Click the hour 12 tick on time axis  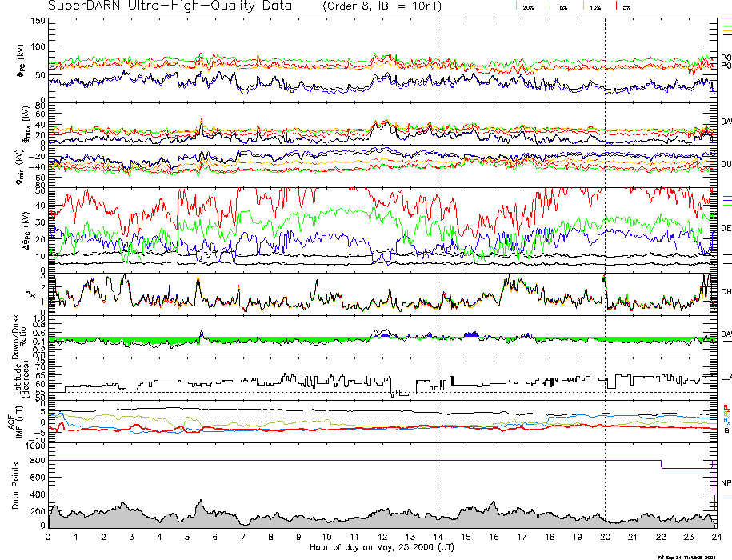point(382,537)
